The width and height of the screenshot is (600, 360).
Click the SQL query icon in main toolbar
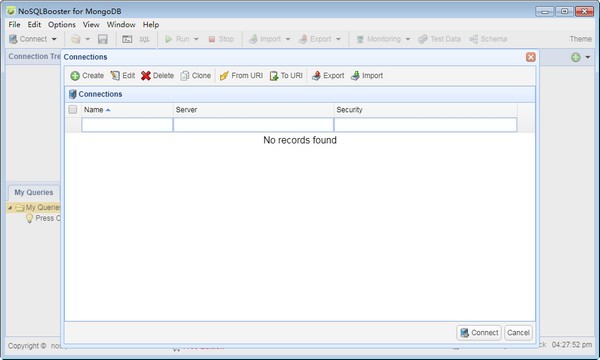coord(144,39)
